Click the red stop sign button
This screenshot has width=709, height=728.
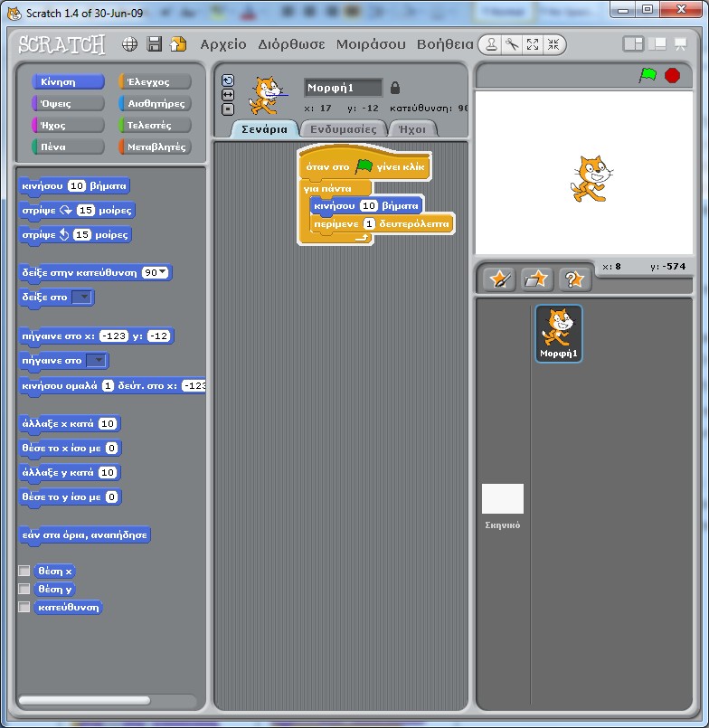coord(672,75)
